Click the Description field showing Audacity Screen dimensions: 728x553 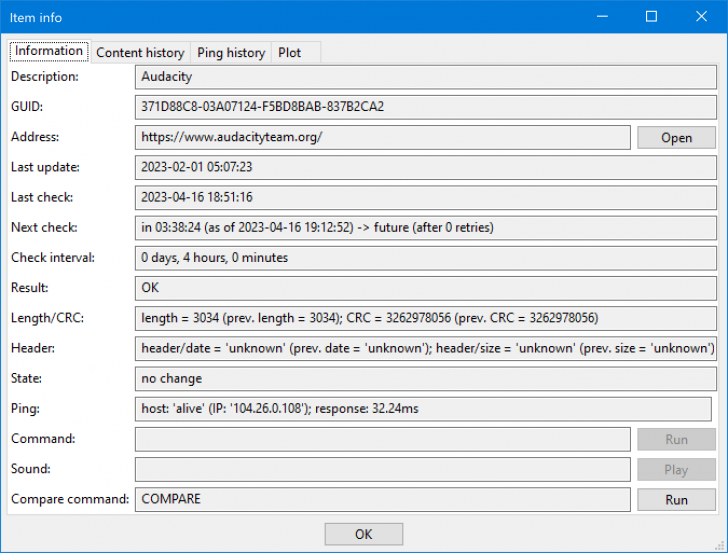click(426, 77)
